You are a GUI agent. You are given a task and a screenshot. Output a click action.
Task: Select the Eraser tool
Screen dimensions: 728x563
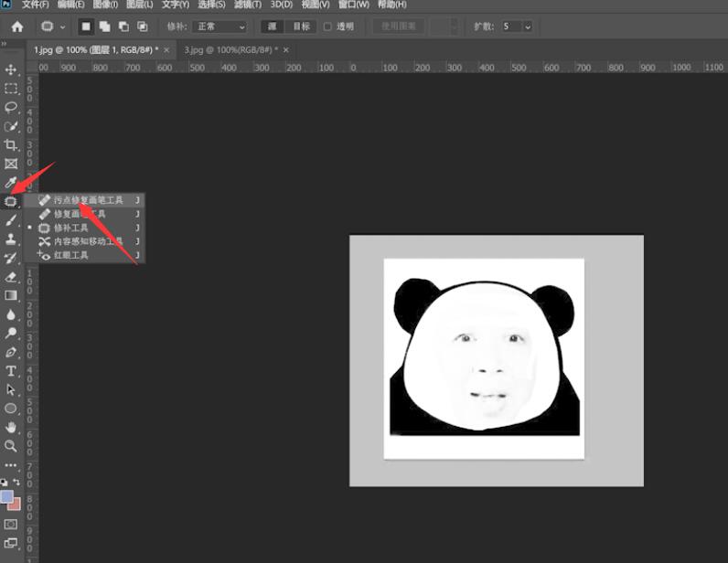11,277
